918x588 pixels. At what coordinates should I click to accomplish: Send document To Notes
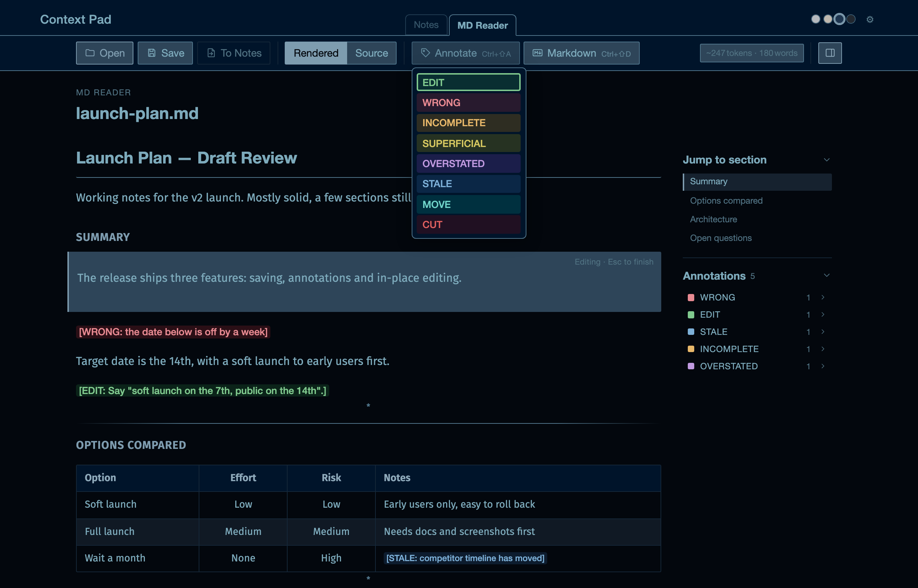(234, 53)
